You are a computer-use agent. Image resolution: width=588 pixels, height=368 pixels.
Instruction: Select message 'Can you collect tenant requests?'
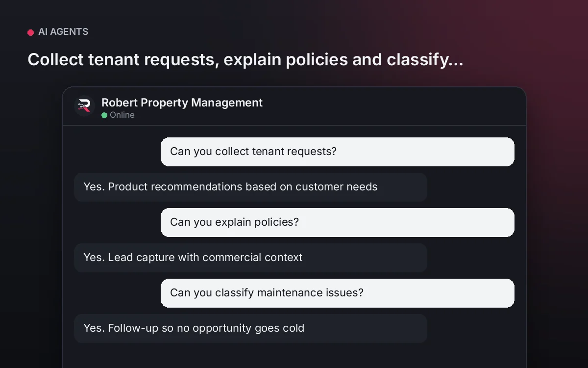338,152
